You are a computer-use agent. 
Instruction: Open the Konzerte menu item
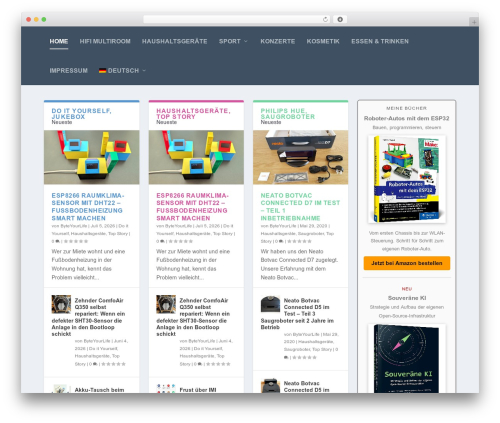278,41
